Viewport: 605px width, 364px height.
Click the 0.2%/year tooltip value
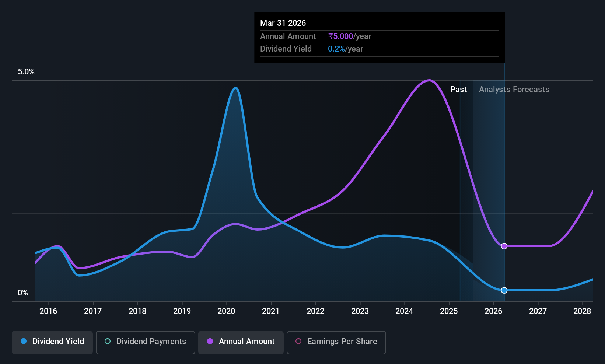coord(346,49)
